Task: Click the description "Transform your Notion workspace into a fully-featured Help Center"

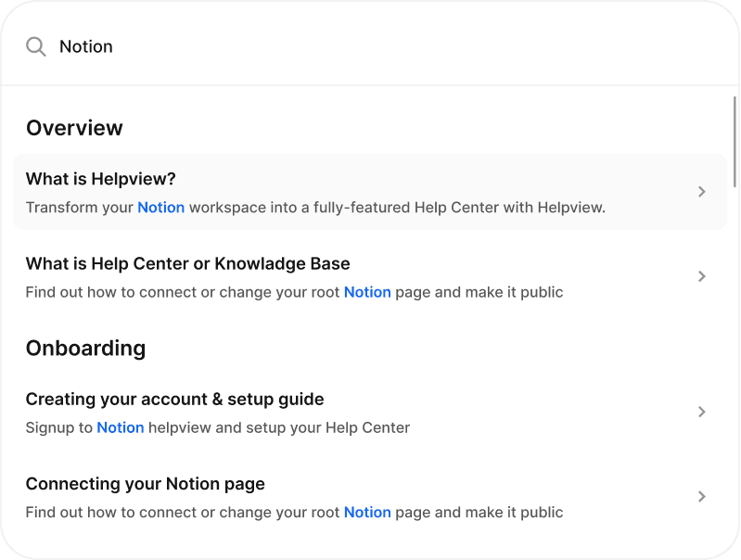Action: [x=315, y=208]
